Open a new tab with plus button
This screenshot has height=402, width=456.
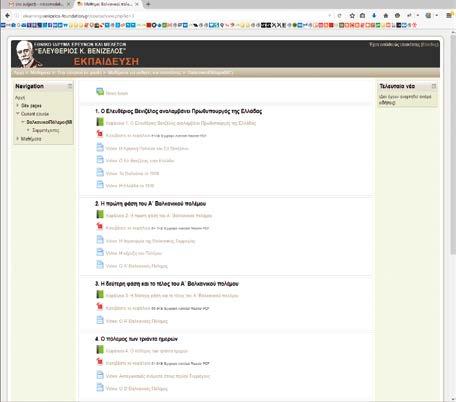coord(148,4)
